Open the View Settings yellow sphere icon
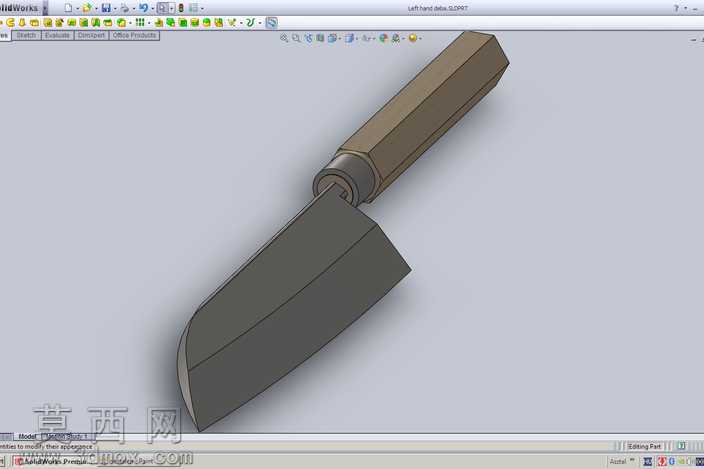Screen dimensions: 704x469 413,38
